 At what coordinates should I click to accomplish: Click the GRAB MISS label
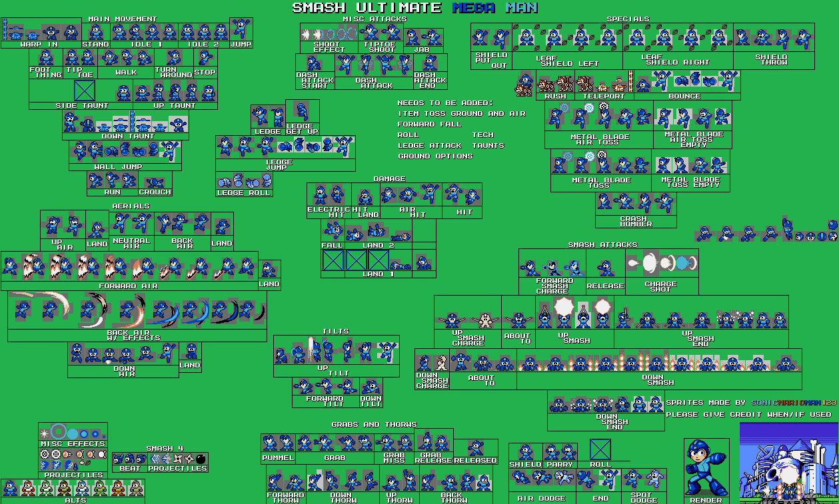click(x=394, y=459)
